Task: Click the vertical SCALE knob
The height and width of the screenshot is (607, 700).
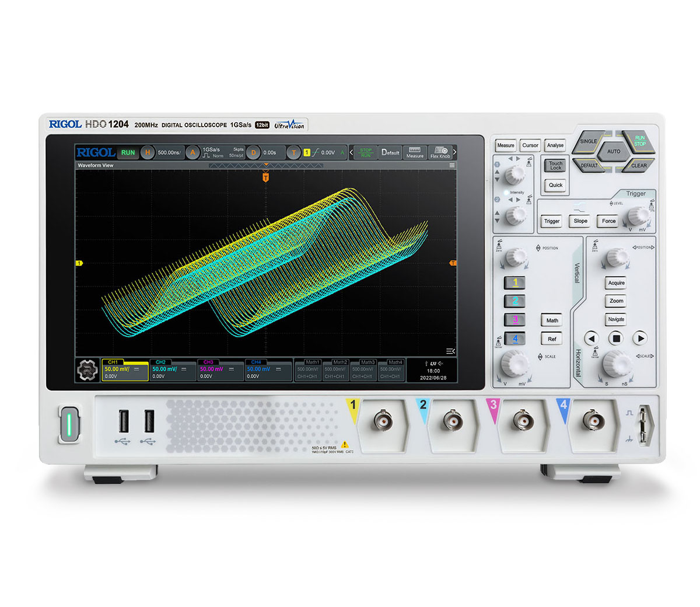Action: 515,363
